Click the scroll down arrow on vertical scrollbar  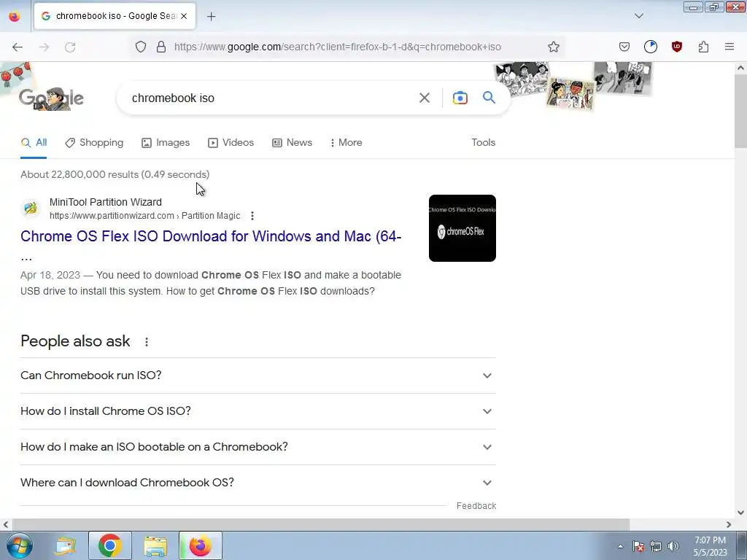[x=740, y=513]
